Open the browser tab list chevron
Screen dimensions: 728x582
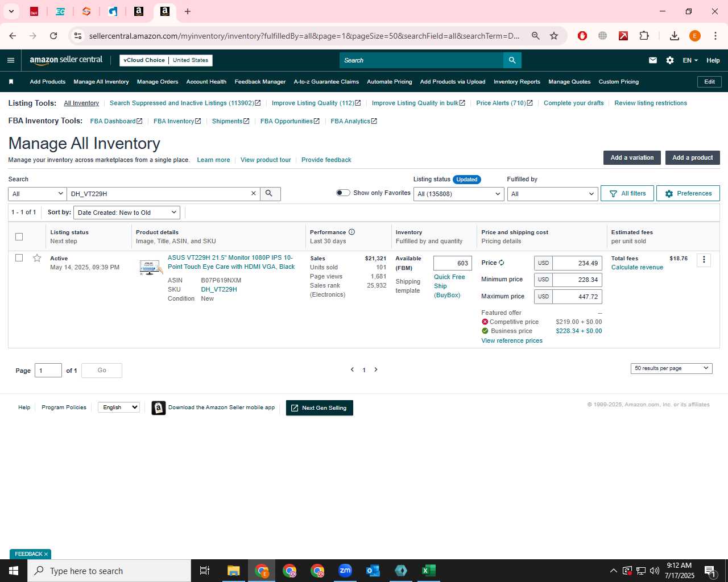11,11
